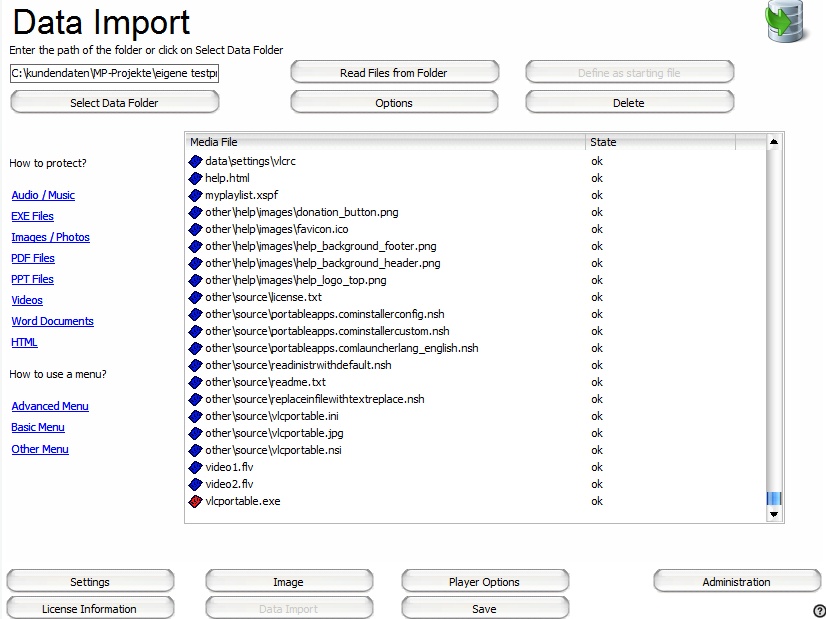Open the Audio / Music help link
The width and height of the screenshot is (826, 619).
click(43, 195)
